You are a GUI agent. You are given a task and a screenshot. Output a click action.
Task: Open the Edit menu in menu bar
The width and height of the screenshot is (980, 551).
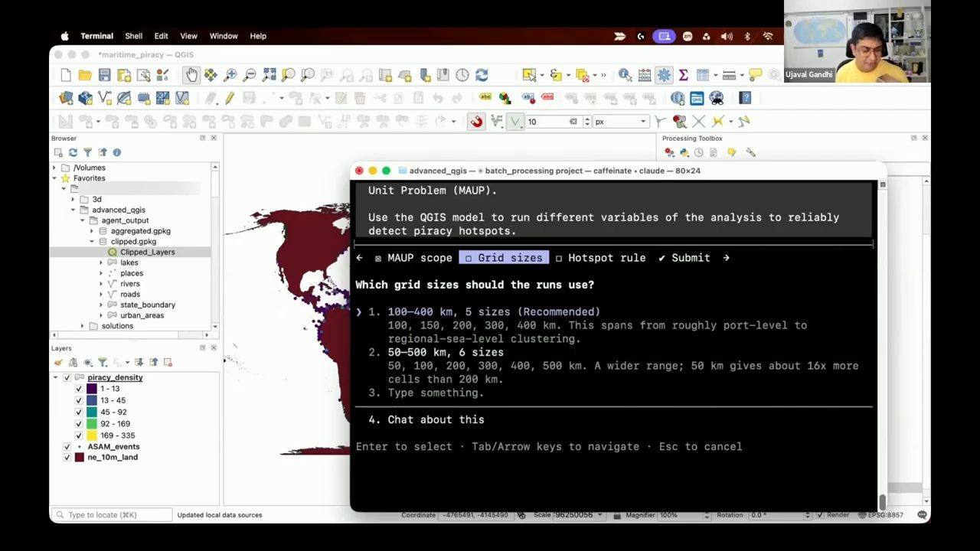161,36
